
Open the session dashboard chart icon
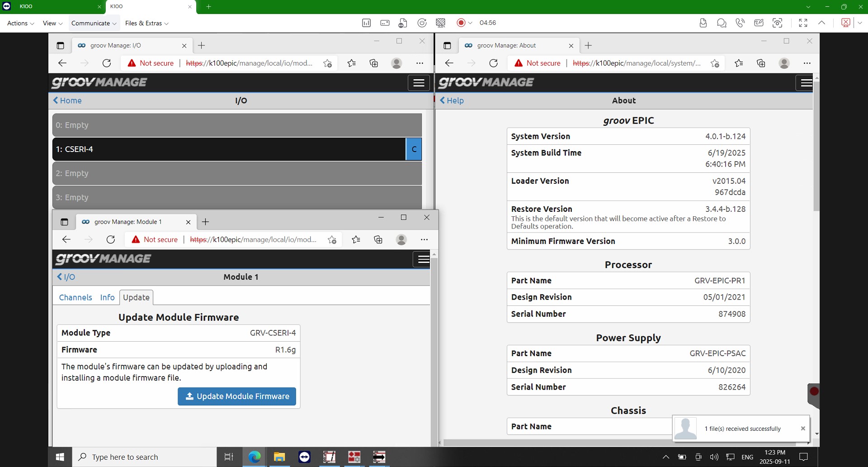pos(366,23)
